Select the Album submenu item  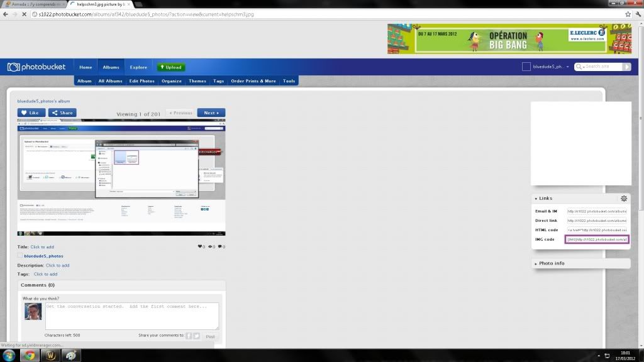[x=84, y=81]
